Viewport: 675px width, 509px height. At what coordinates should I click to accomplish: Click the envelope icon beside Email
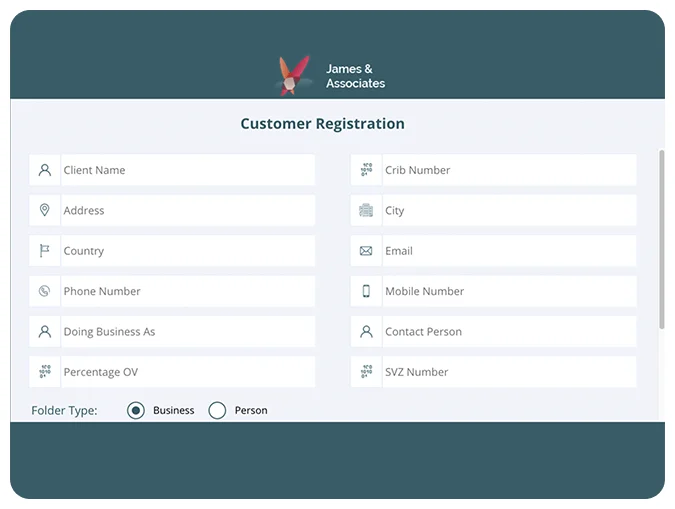366,251
